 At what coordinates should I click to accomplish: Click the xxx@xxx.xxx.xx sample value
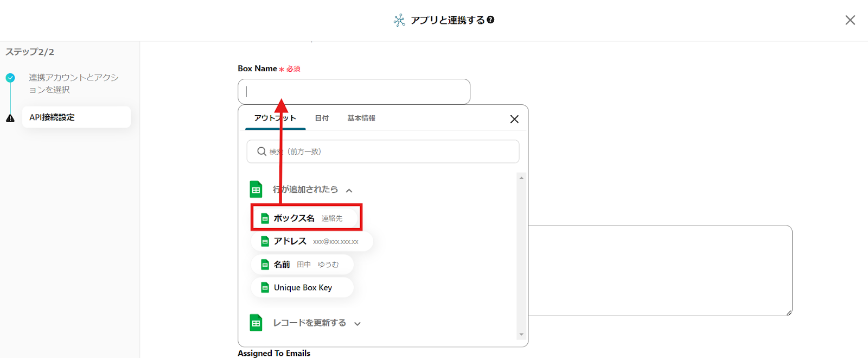point(336,241)
